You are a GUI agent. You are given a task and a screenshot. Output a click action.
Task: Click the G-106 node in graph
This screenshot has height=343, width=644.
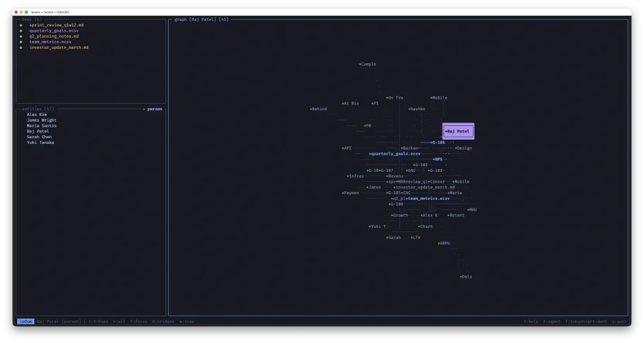click(438, 142)
